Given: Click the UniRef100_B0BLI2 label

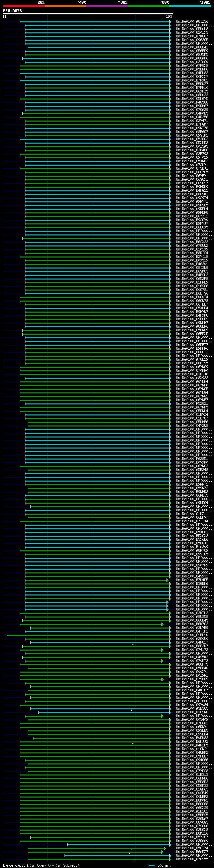Looking at the screenshot, I should tap(192, 352).
